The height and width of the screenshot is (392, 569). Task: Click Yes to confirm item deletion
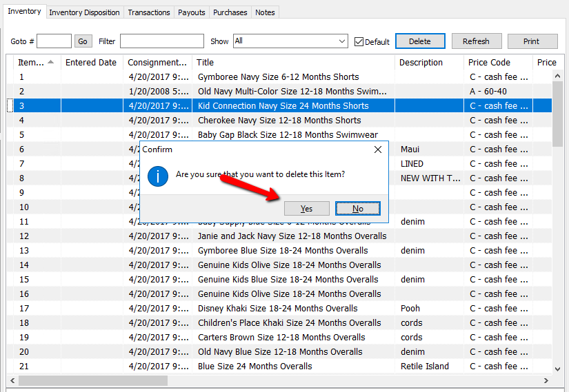[306, 208]
